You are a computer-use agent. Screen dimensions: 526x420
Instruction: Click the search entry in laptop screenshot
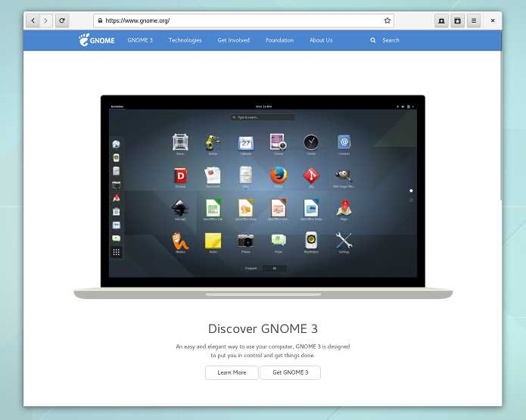[263, 117]
